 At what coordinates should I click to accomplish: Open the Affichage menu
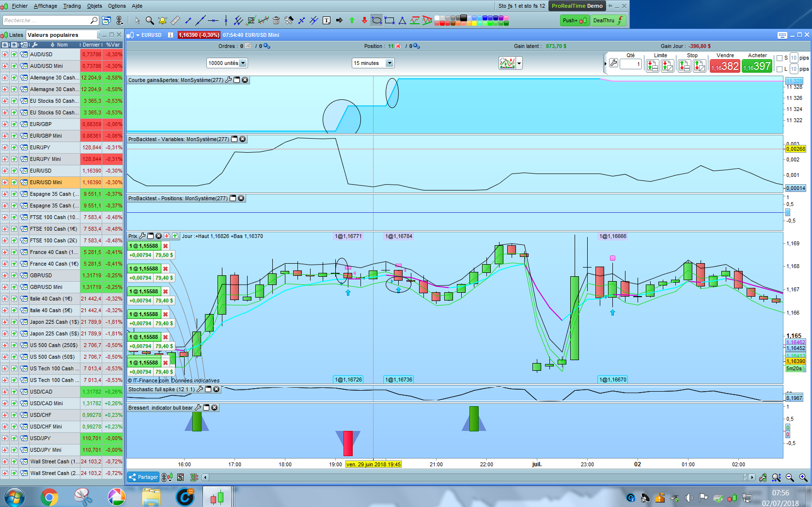pyautogui.click(x=46, y=6)
